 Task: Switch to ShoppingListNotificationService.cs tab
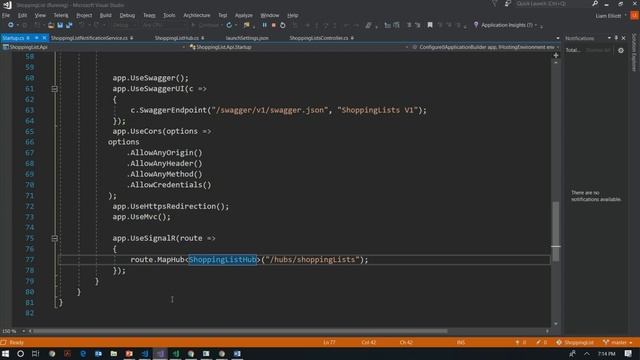[x=89, y=38]
